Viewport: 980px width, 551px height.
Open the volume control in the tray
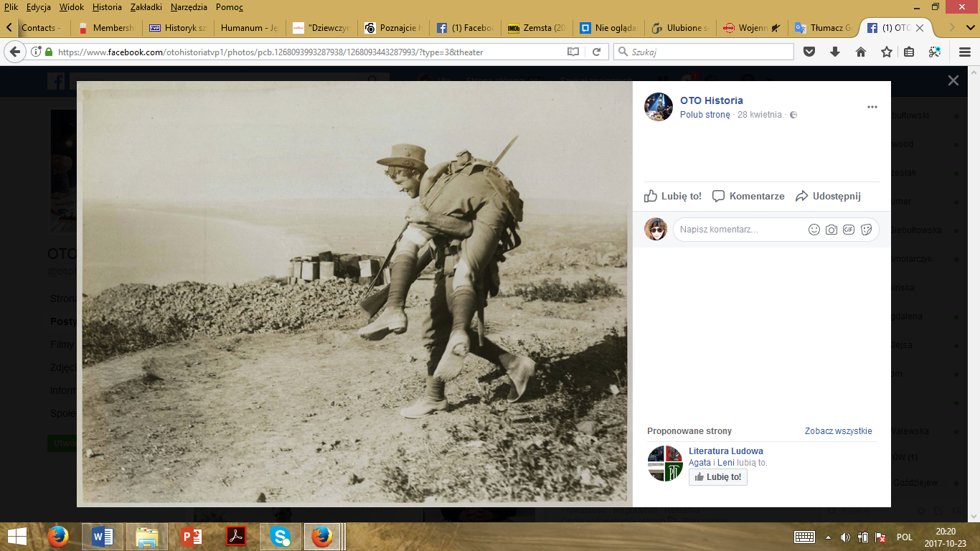(845, 537)
